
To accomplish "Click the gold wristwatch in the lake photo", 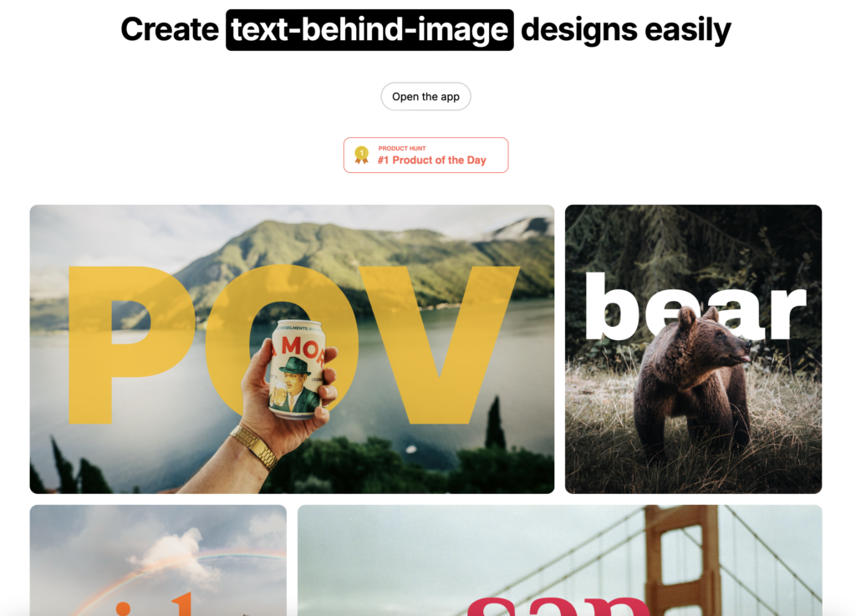I will (256, 447).
